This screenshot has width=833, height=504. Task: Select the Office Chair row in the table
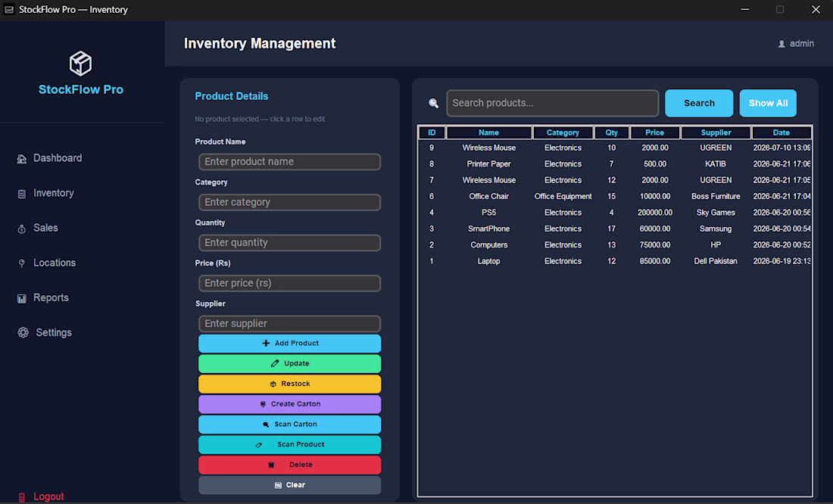point(615,197)
